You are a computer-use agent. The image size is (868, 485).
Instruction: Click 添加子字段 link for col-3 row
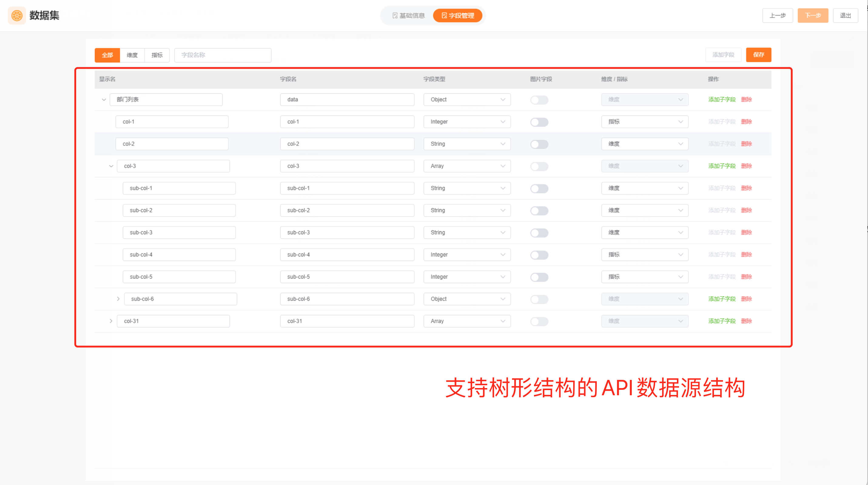722,166
